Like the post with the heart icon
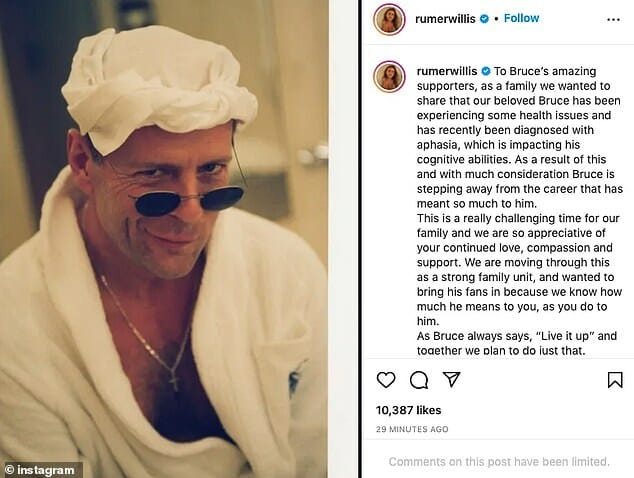This screenshot has height=478, width=634. point(386,380)
